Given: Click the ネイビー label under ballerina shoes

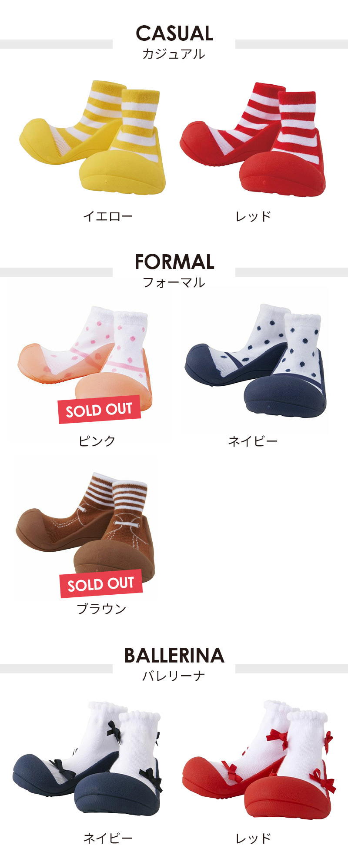Looking at the screenshot, I should pyautogui.click(x=107, y=838).
